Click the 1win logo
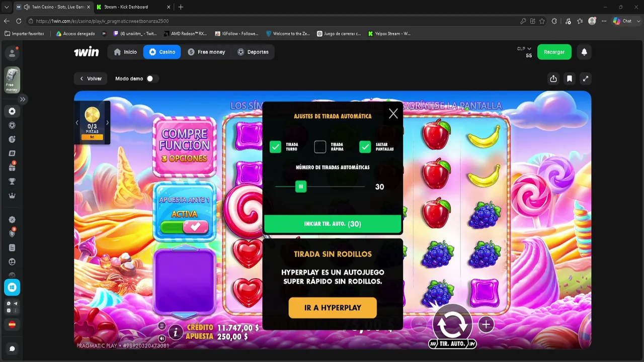The image size is (644, 362). [x=87, y=52]
